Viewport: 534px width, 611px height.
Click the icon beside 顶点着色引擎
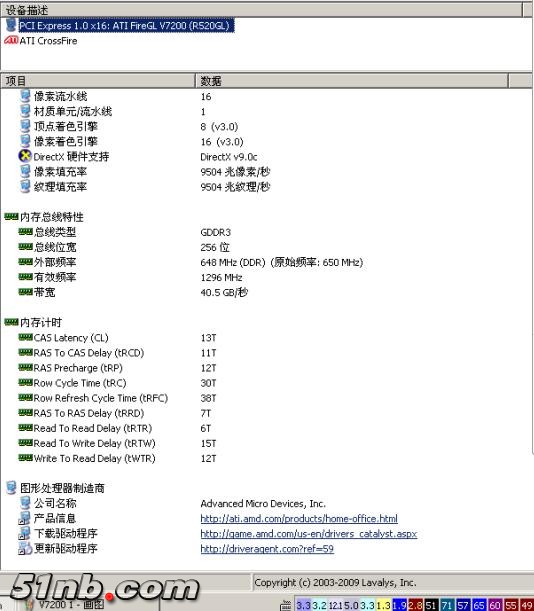point(25,126)
